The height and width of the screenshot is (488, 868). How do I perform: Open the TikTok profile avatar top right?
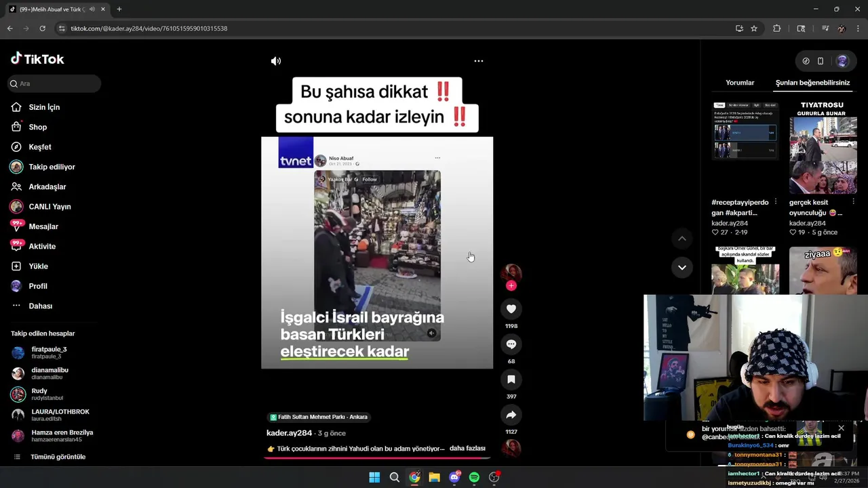[842, 61]
